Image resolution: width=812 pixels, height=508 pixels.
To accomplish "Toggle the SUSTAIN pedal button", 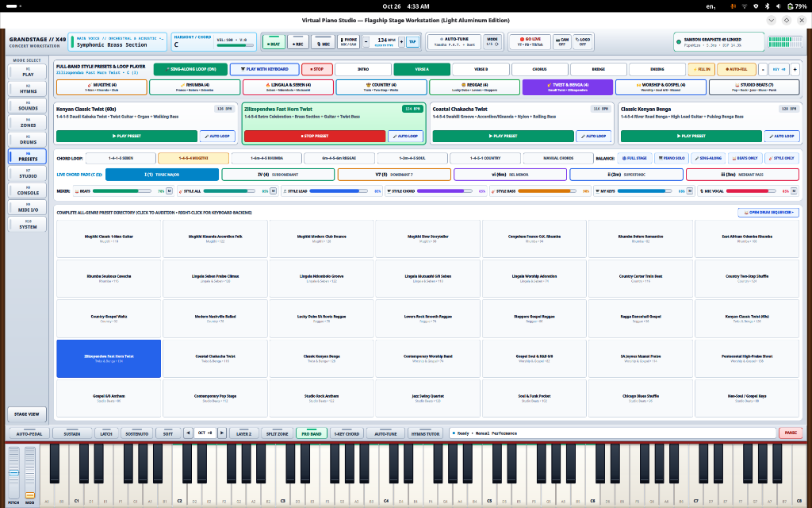I will (x=72, y=433).
